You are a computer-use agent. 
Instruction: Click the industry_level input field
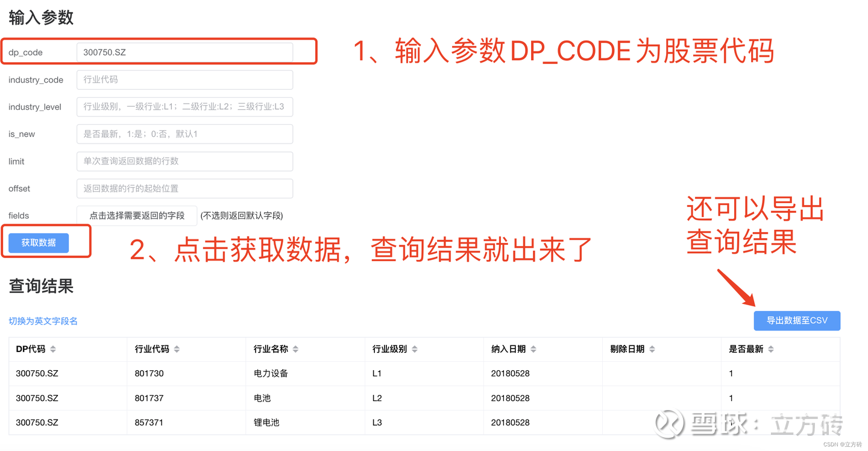click(x=184, y=107)
